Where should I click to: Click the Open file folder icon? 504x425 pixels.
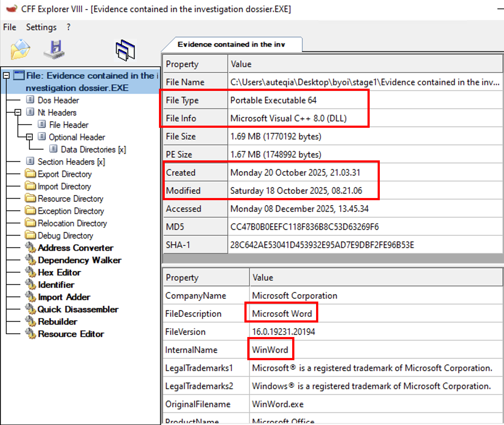(x=20, y=49)
